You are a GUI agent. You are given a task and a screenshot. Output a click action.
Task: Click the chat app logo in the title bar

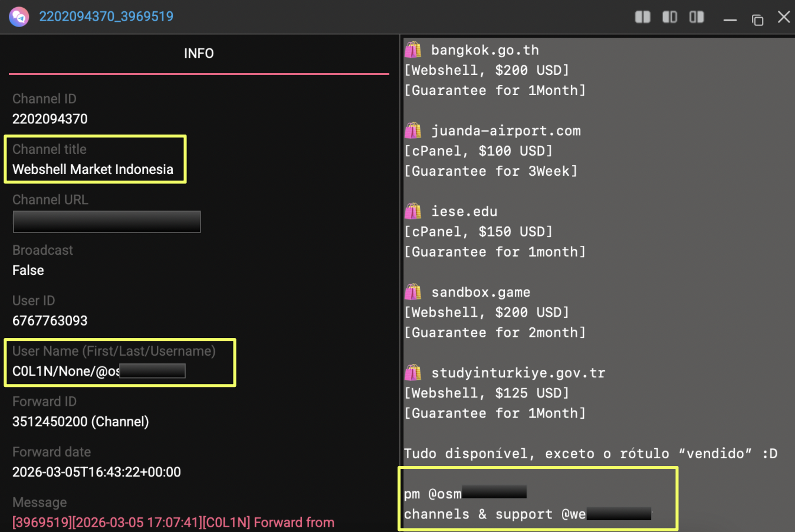click(19, 17)
